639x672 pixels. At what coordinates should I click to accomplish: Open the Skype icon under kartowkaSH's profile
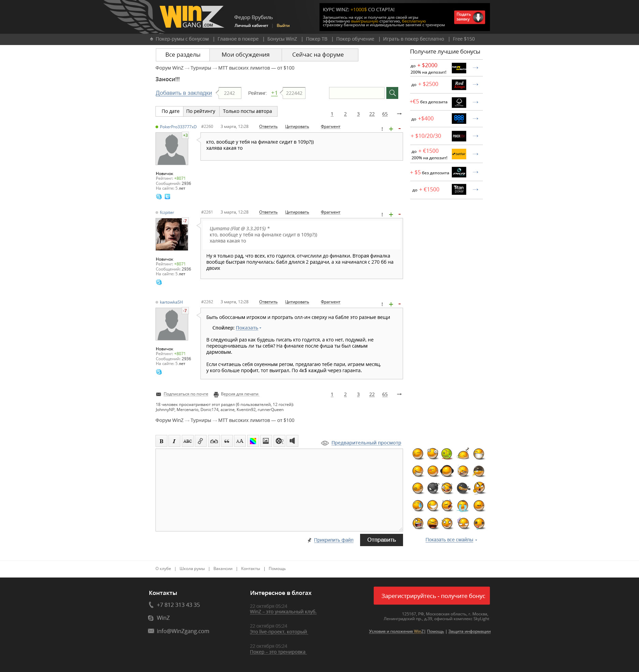point(159,372)
